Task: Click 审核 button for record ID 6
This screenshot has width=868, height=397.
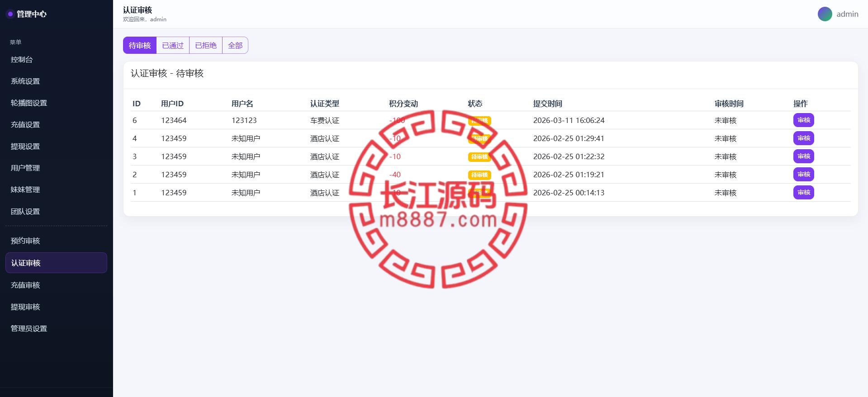Action: [x=803, y=120]
